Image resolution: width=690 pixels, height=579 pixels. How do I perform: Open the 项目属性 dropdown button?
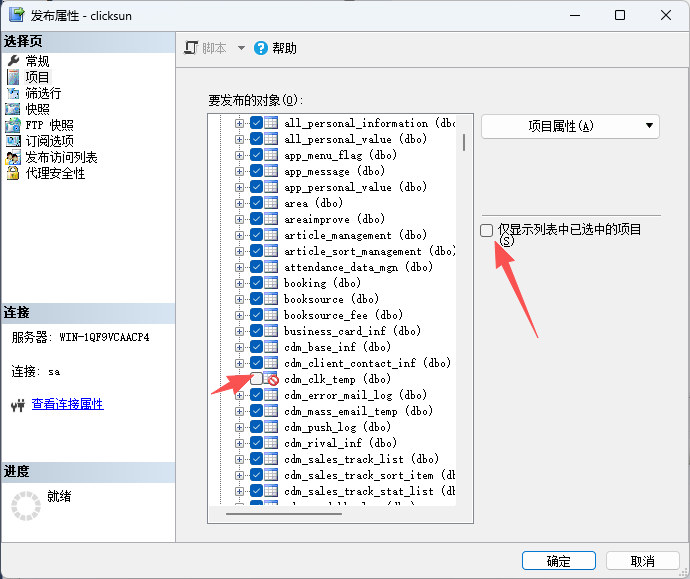coord(570,126)
